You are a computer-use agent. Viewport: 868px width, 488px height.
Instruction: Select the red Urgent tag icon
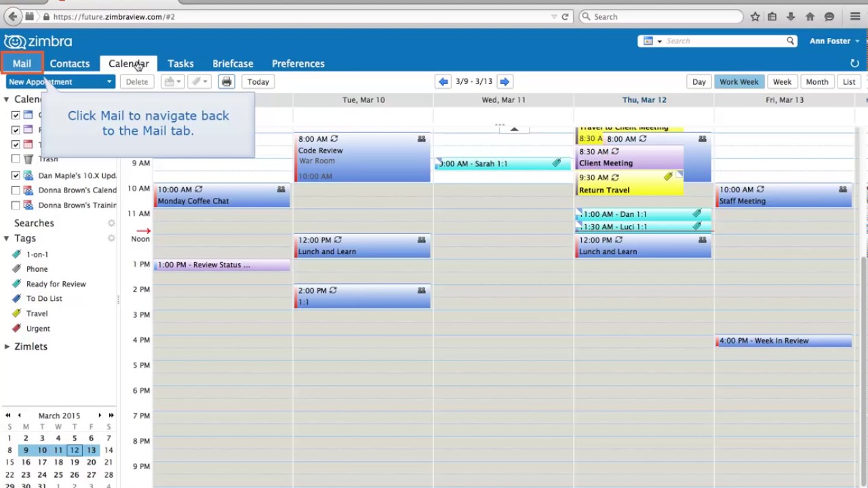(x=17, y=328)
